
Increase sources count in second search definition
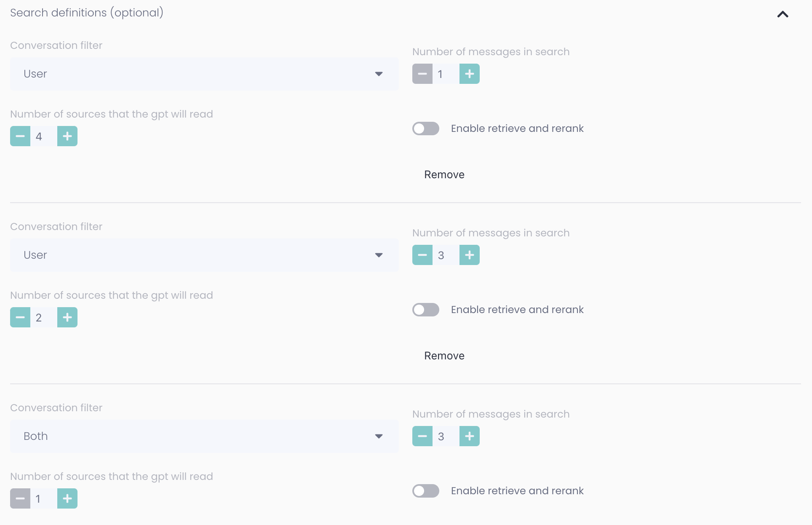click(67, 318)
